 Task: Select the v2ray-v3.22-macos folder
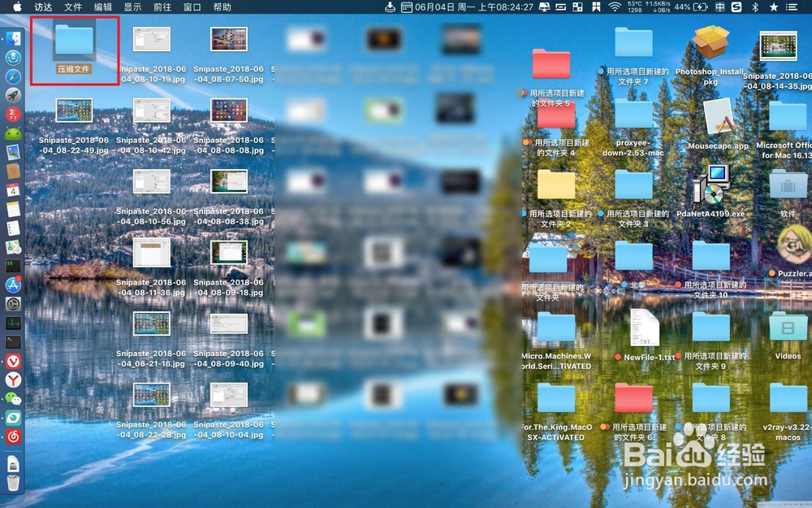[788, 397]
